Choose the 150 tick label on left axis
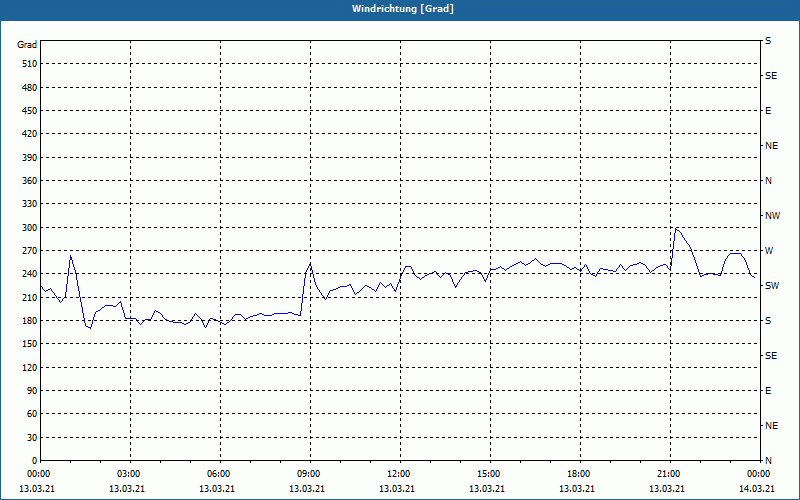This screenshot has height=500, width=800. (30, 344)
